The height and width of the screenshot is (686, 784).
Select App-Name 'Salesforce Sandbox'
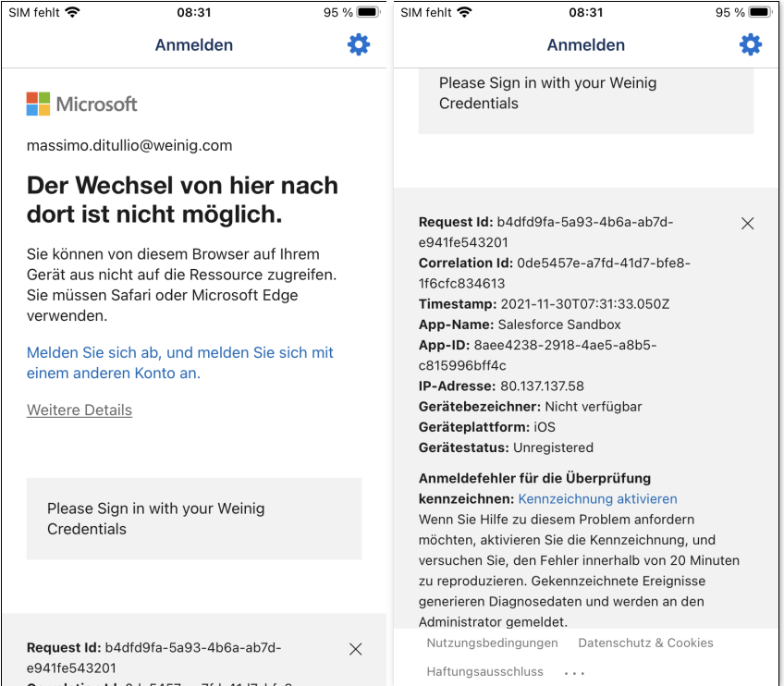559,325
